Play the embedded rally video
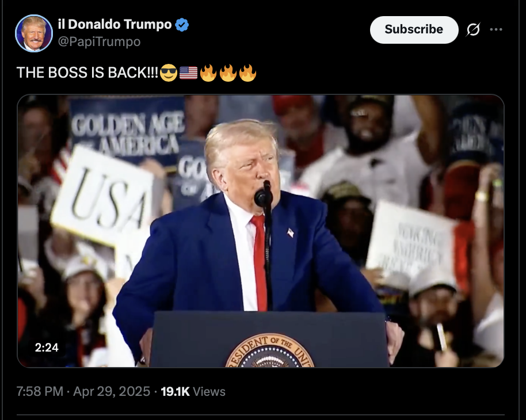Viewport: 526px width, 420px height. point(261,231)
